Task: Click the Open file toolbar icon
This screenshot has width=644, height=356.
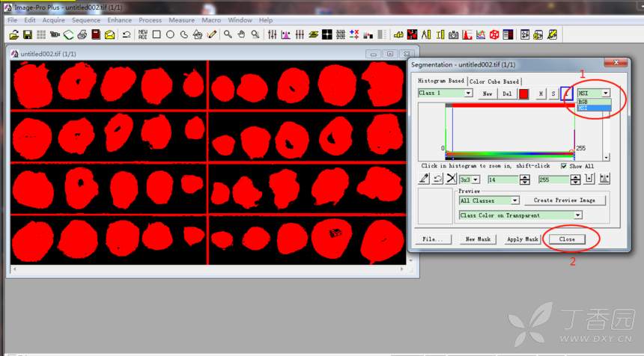Action: click(14, 34)
